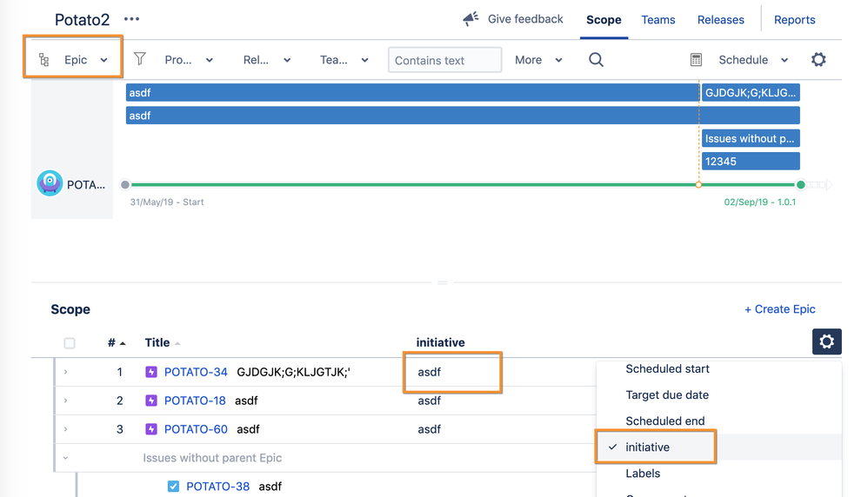Click the filter funnel icon
Viewport: 868px width, 497px height.
click(x=140, y=58)
